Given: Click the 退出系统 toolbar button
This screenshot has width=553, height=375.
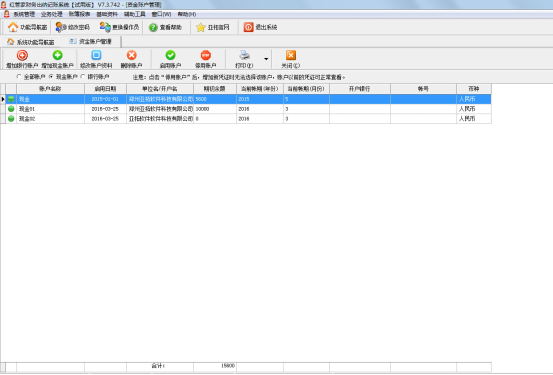Looking at the screenshot, I should click(260, 27).
